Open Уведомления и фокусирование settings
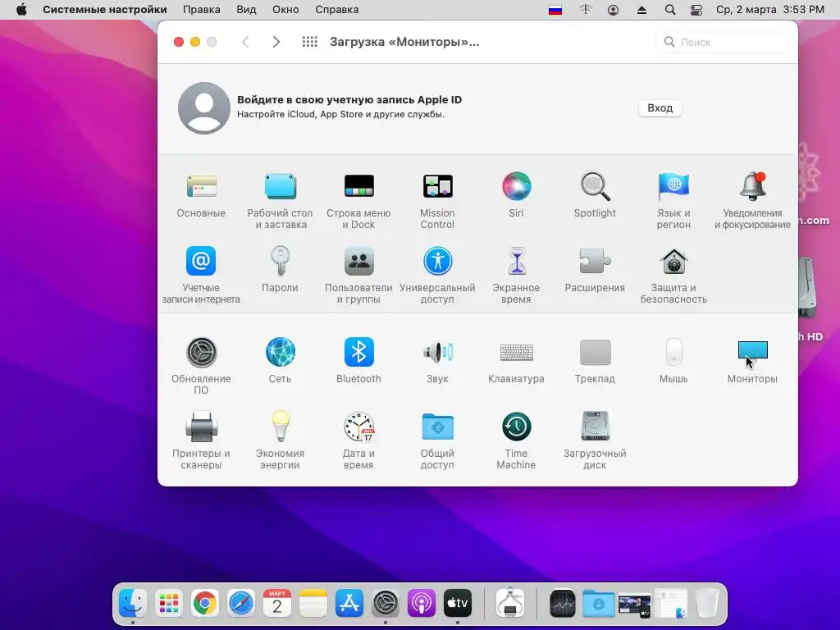Screen dimensions: 840x630 tap(752, 202)
